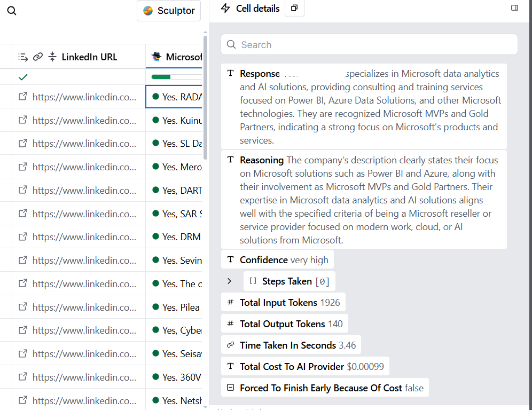
Task: Select the 'Yes. Sevin' cell
Action: click(174, 260)
